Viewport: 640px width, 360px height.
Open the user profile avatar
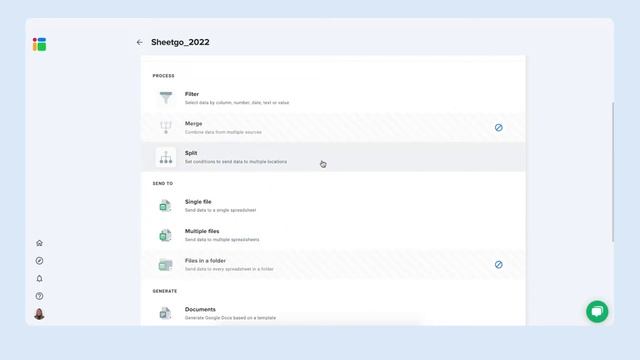pos(39,314)
